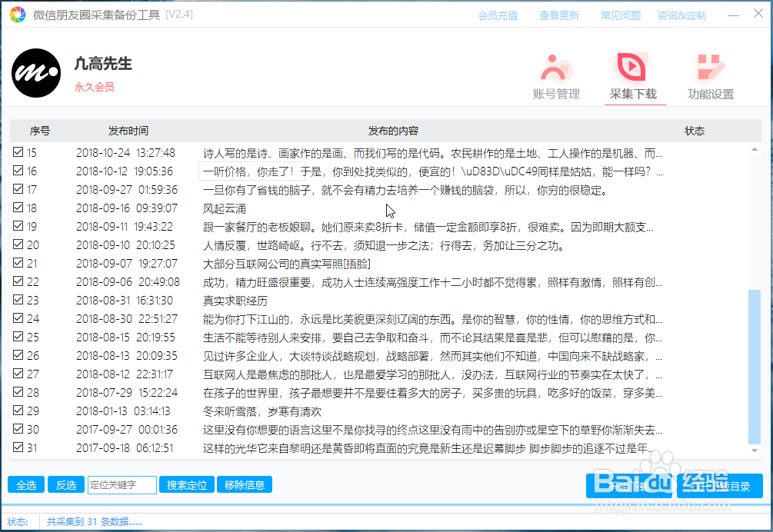Viewport: 773px width, 532px height.
Task: Toggle the checkbox for row 20
Action: tap(18, 244)
